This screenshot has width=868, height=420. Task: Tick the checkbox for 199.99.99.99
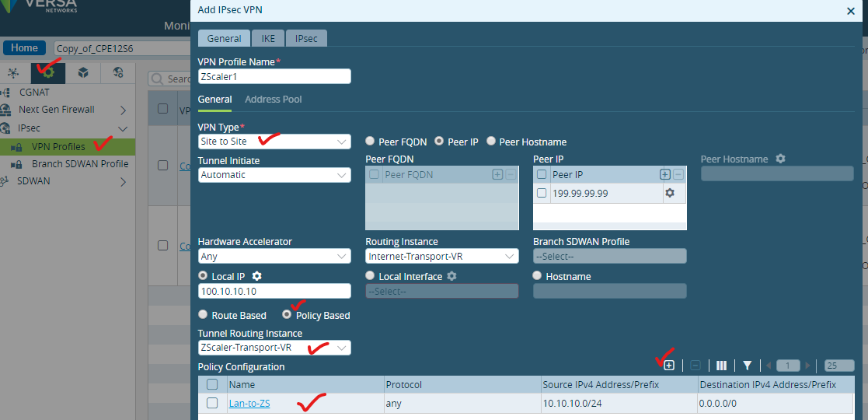(542, 193)
